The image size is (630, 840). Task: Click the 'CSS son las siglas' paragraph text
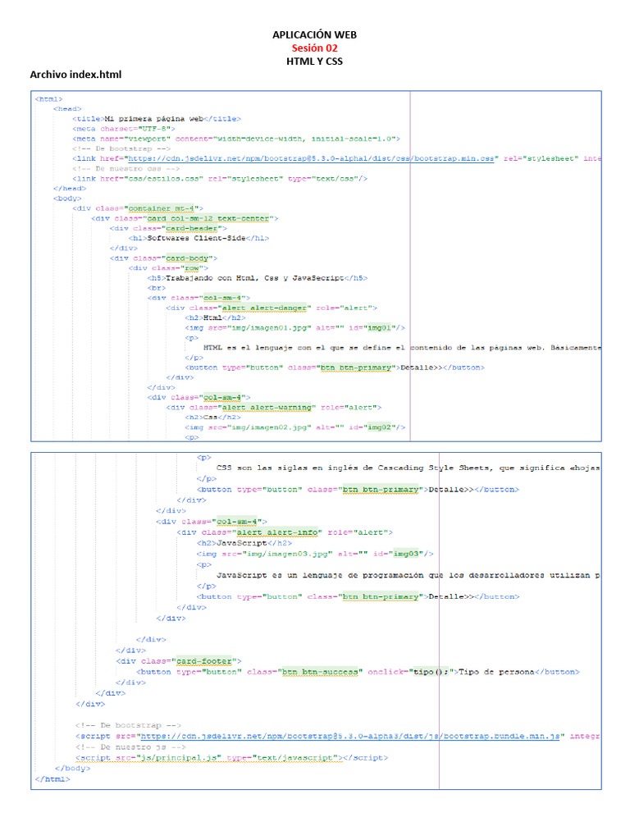409,468
